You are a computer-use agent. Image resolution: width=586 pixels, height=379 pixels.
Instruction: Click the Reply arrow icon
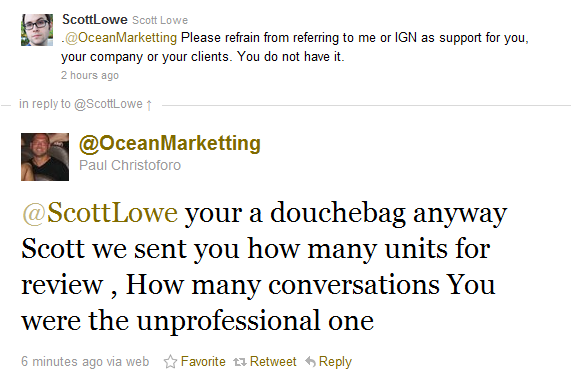click(x=310, y=361)
